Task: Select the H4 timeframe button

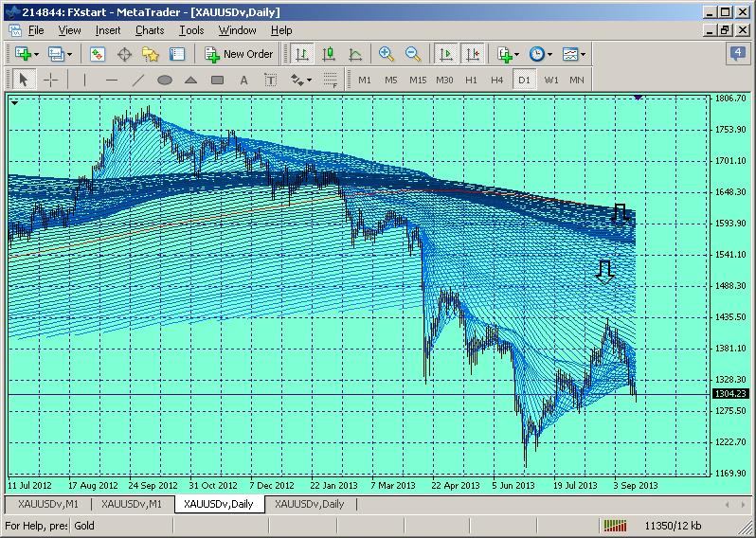Action: 496,81
